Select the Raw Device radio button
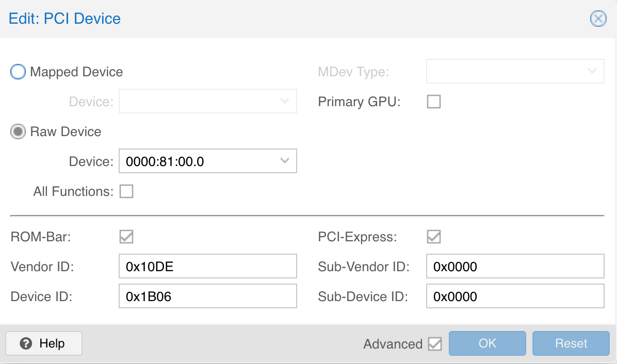Screen dimensions: 617x364 click(18, 131)
